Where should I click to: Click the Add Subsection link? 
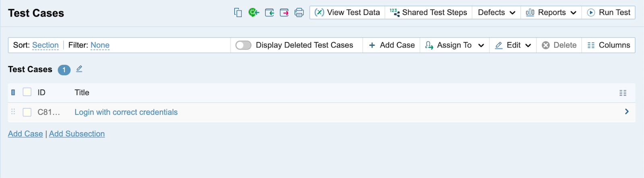[x=77, y=134]
